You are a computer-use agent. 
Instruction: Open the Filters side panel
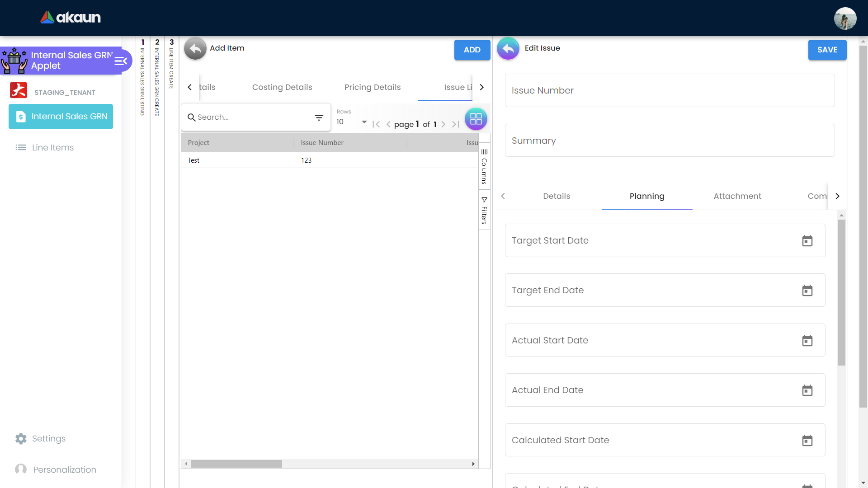click(484, 210)
